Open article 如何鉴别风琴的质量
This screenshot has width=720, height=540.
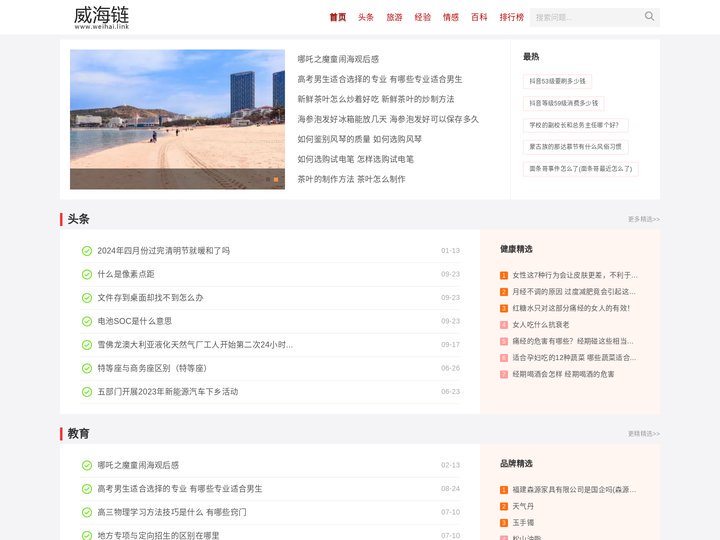click(x=360, y=139)
